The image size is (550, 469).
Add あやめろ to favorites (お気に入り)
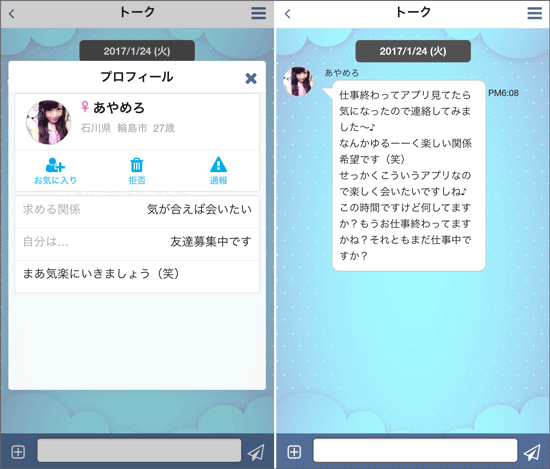(x=55, y=171)
